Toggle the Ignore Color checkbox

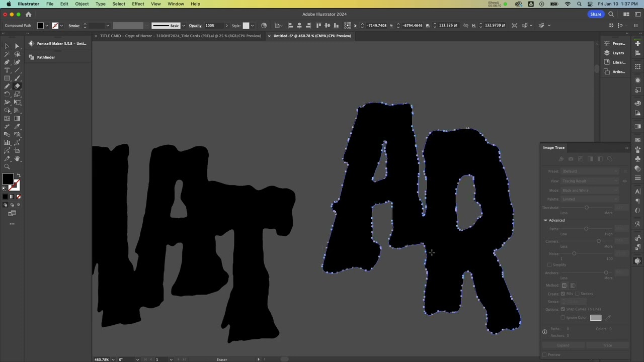tap(563, 318)
